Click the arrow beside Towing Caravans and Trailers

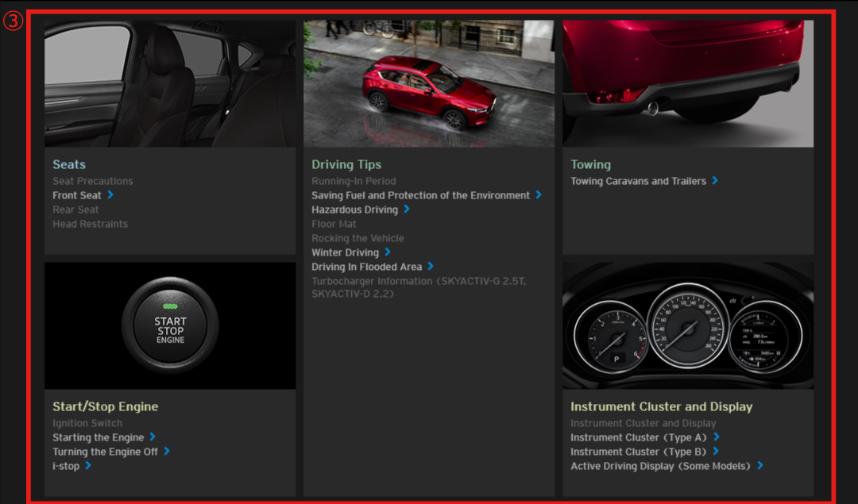tap(715, 181)
